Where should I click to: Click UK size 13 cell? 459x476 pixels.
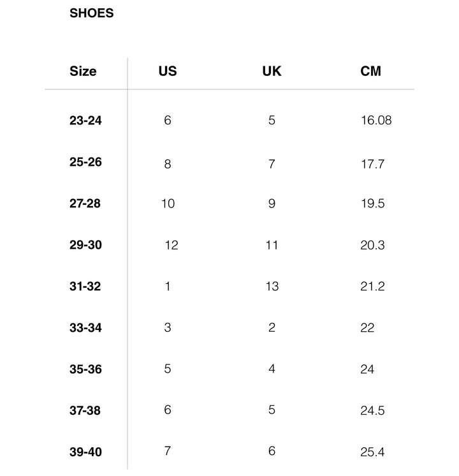point(272,286)
